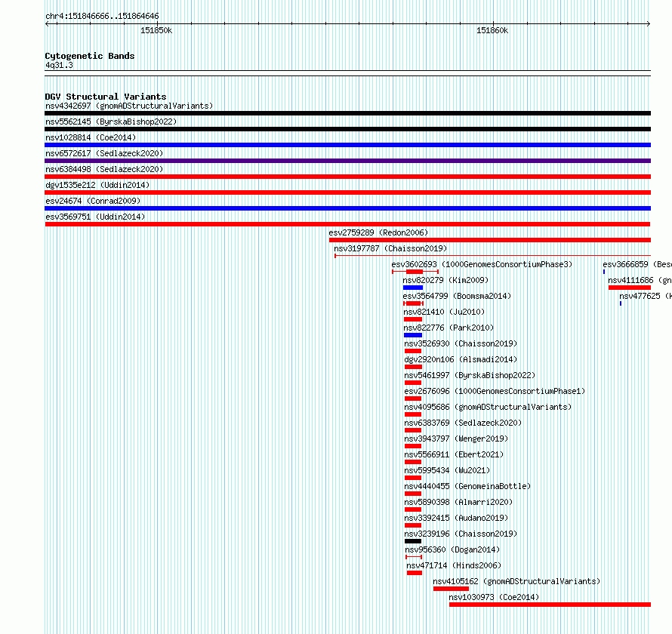Click the 4q31.3 cytogenetic band label
The width and height of the screenshot is (672, 634).
[59, 66]
